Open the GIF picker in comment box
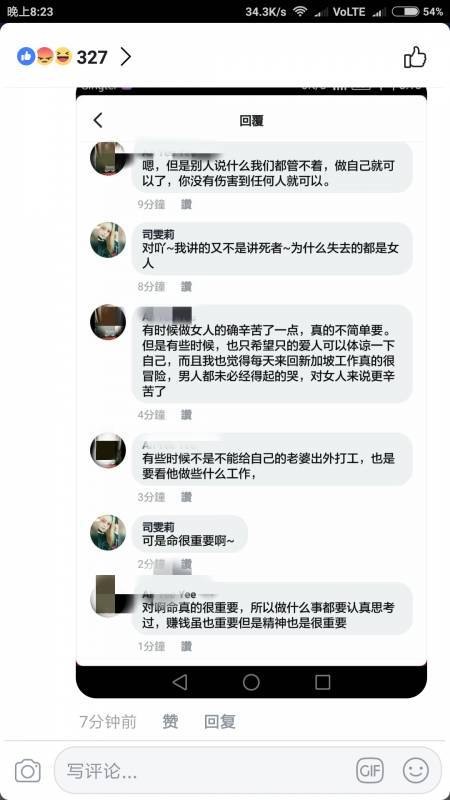Image resolution: width=450 pixels, height=800 pixels. [369, 770]
